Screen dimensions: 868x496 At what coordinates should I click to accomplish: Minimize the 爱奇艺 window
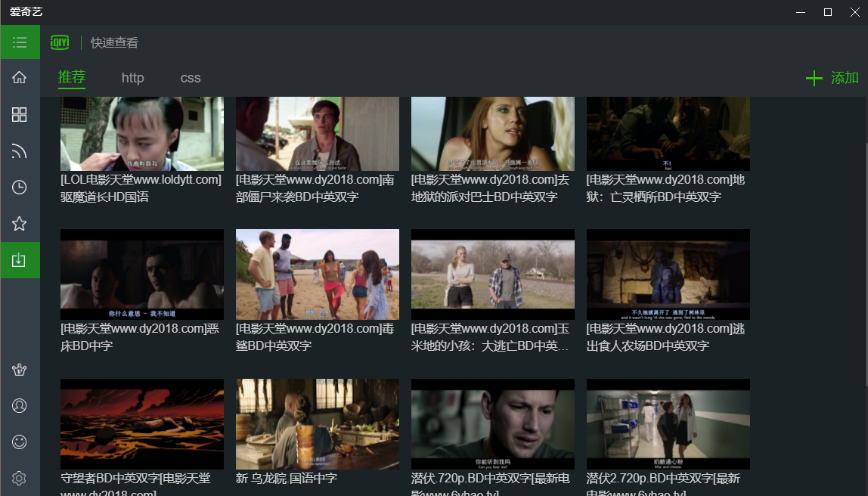[x=801, y=12]
